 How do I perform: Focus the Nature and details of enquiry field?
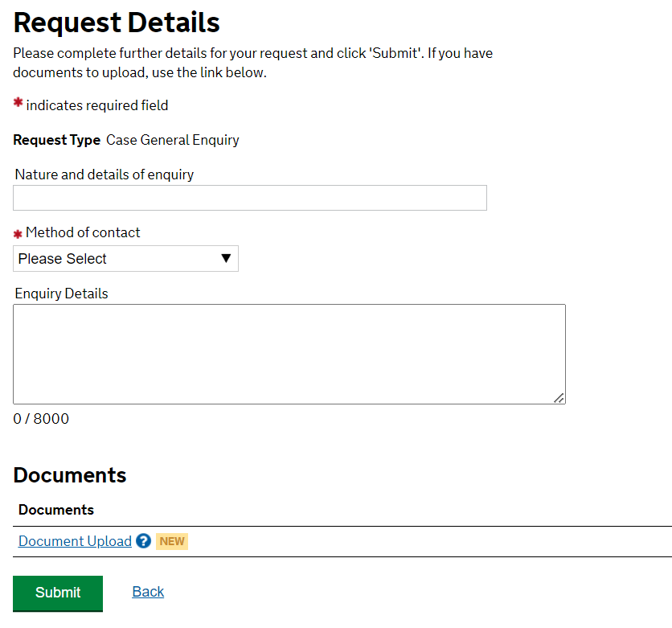[x=249, y=198]
